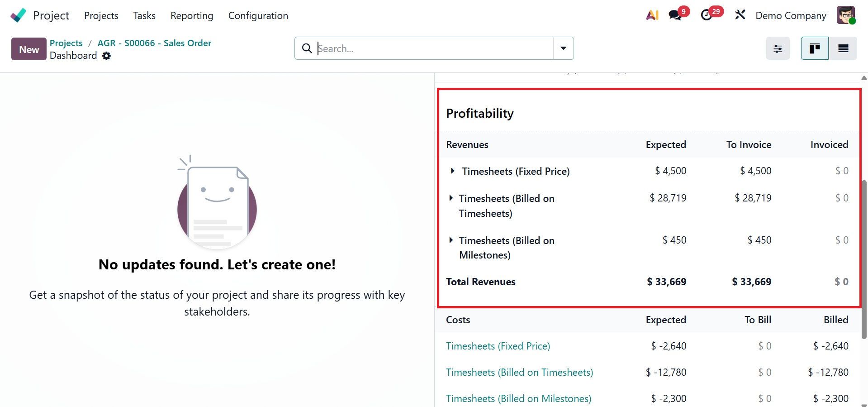This screenshot has width=868, height=407.
Task: Click the Project app logo icon
Action: tap(19, 15)
